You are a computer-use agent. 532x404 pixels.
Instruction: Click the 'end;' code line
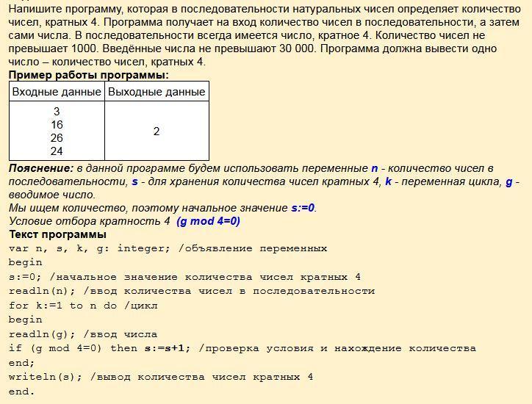click(x=22, y=363)
